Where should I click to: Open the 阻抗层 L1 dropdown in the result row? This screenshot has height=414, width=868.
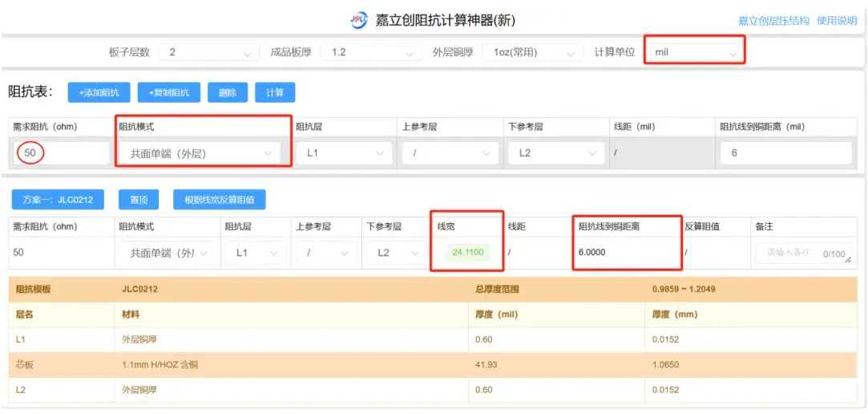pyautogui.click(x=256, y=253)
